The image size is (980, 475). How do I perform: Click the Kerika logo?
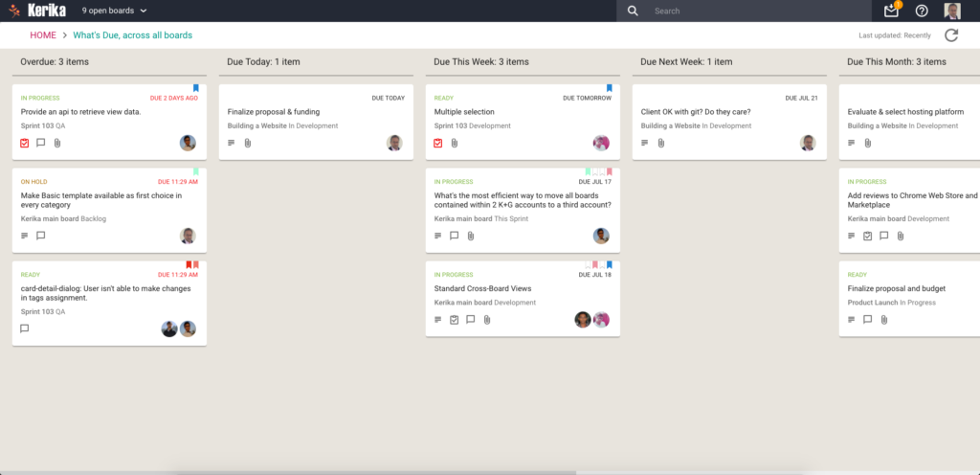coord(37,11)
